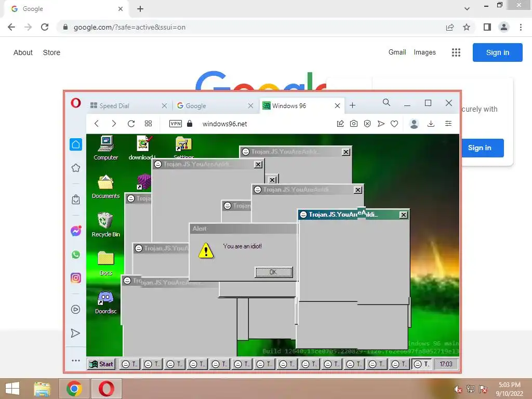This screenshot has height=399, width=532.
Task: Select the last active Trojan taskbar entry
Action: pos(422,364)
